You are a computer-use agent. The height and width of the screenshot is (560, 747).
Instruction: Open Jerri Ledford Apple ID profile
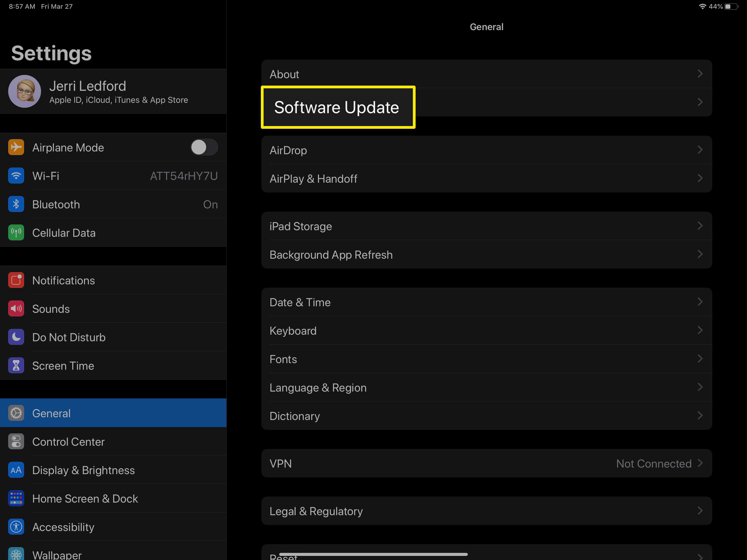point(113,92)
